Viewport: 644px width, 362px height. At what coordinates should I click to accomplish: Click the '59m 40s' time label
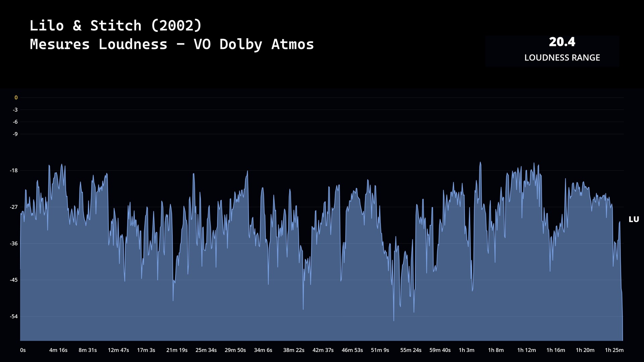coord(440,350)
